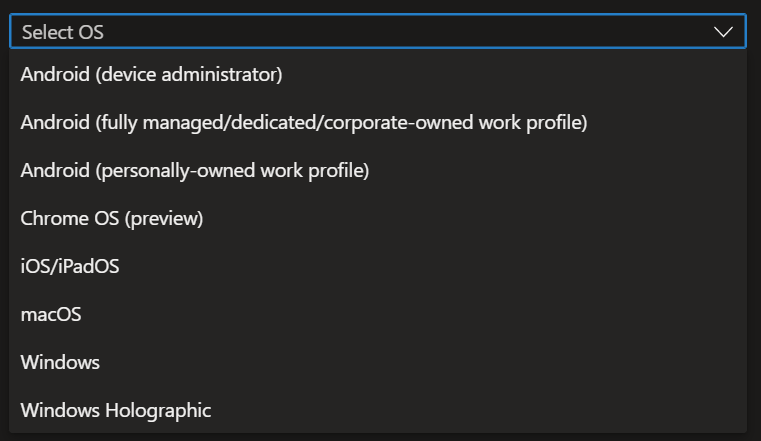Viewport: 761px width, 441px height.
Task: Pick Android (personally-owned work profile)
Action: click(195, 170)
